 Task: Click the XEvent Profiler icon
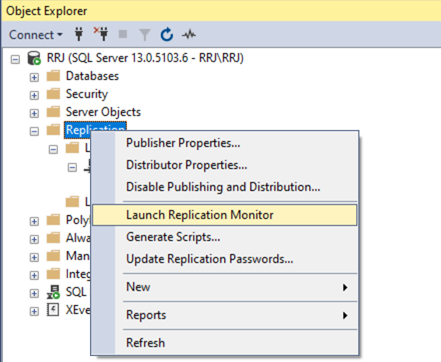[53, 310]
